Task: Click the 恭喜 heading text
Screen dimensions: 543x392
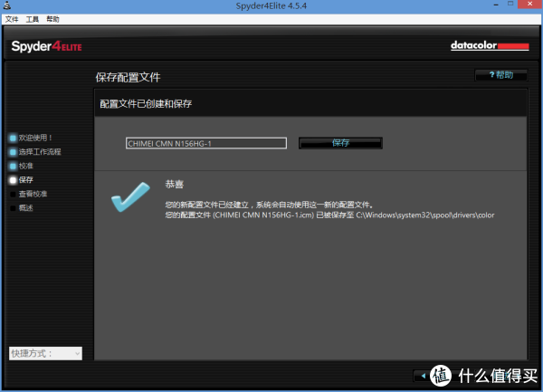Action: (174, 184)
